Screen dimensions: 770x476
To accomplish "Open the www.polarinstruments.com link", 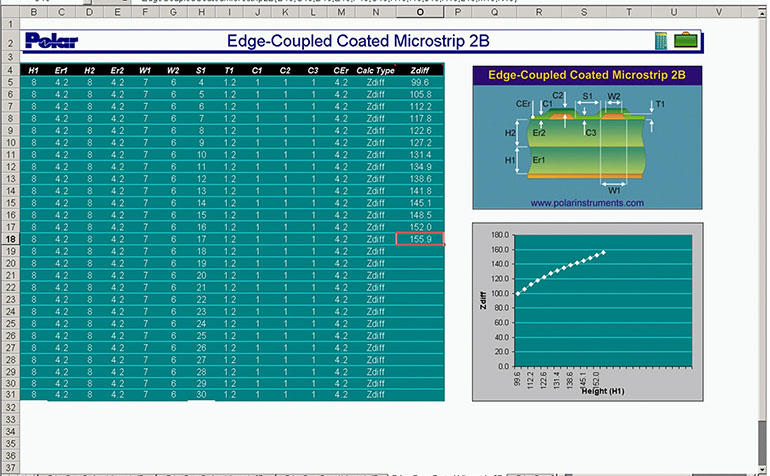I will (x=587, y=202).
